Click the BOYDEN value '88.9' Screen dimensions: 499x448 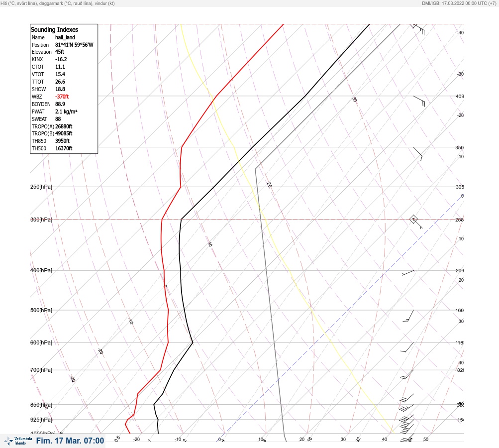pyautogui.click(x=60, y=104)
